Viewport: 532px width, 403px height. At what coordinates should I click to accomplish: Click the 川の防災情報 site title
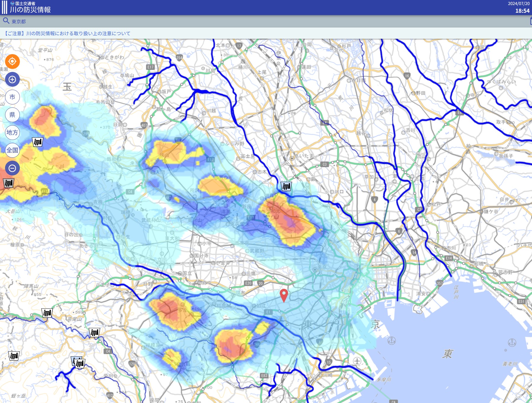(30, 10)
